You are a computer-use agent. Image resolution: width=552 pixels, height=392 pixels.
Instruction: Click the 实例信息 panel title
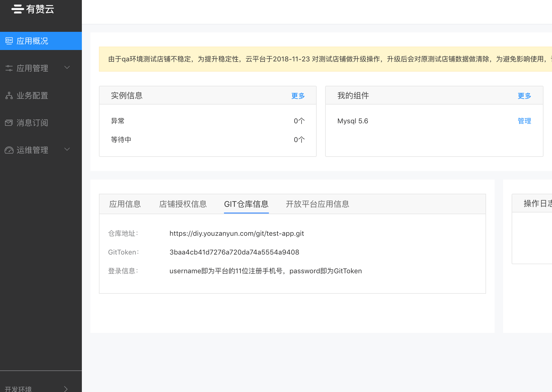click(127, 95)
